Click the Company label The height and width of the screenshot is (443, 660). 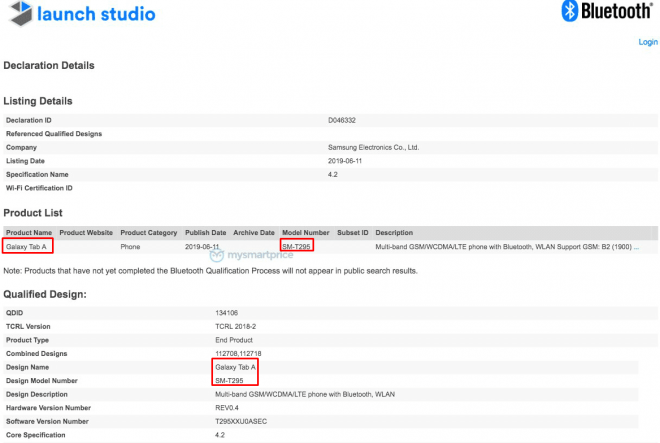[x=21, y=147]
